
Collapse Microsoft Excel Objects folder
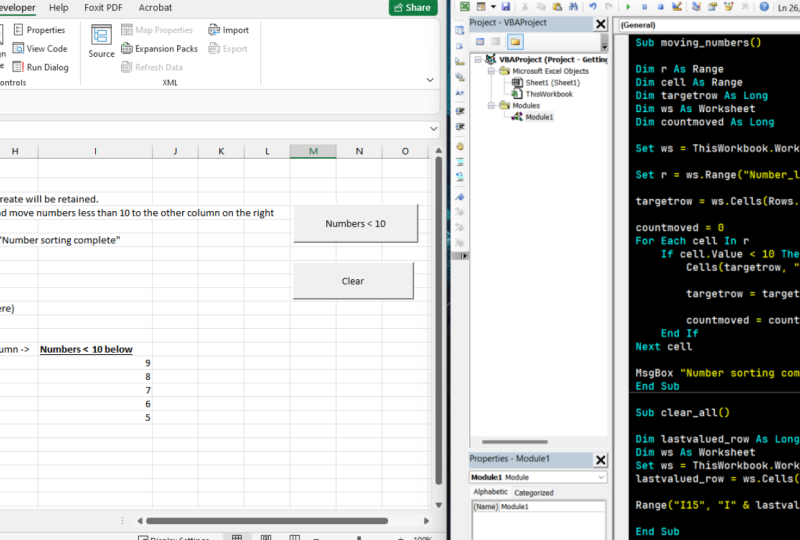491,71
